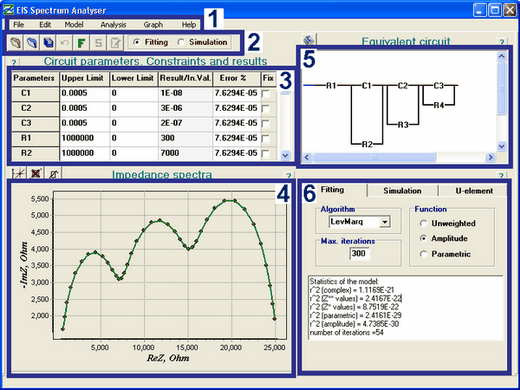Click the axes cross icon above impedance graph
Image resolution: width=520 pixels, height=390 pixels.
point(18,173)
